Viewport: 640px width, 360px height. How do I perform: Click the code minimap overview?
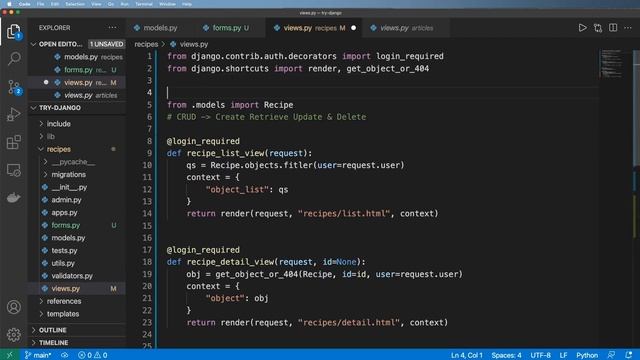coord(611,64)
